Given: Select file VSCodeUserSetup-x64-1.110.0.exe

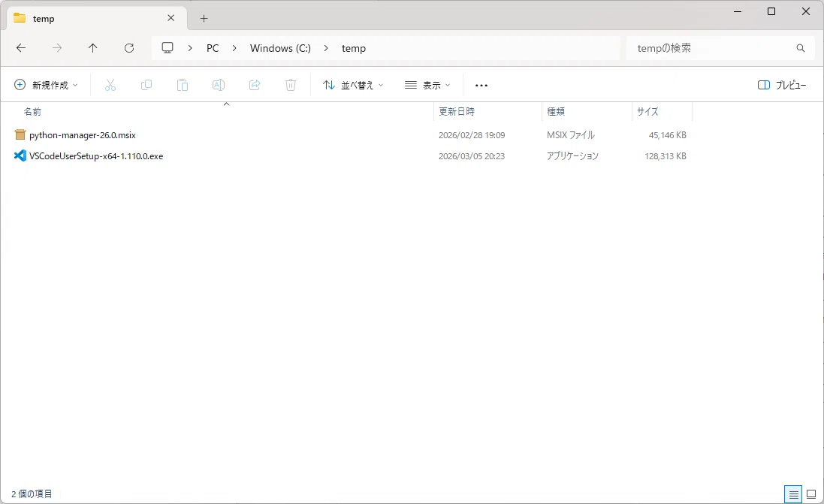Looking at the screenshot, I should tap(96, 156).
